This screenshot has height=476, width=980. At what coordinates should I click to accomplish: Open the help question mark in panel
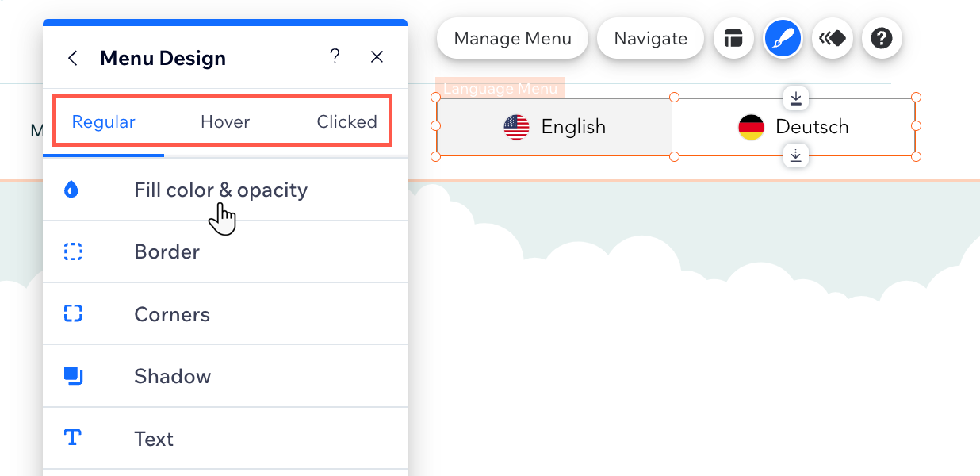click(x=335, y=57)
